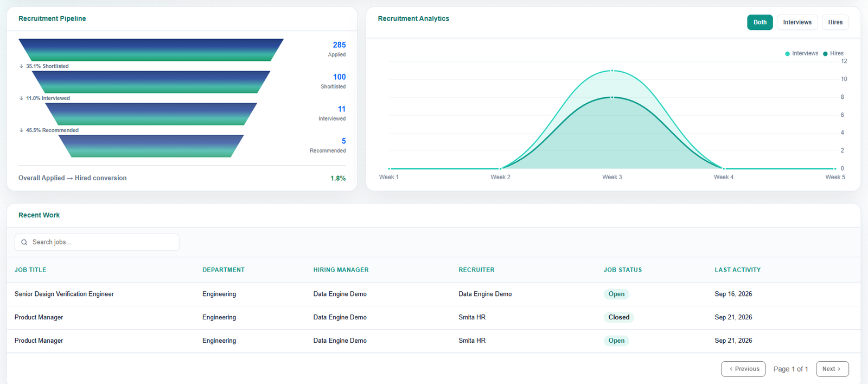Go to the Previous page

pyautogui.click(x=743, y=369)
